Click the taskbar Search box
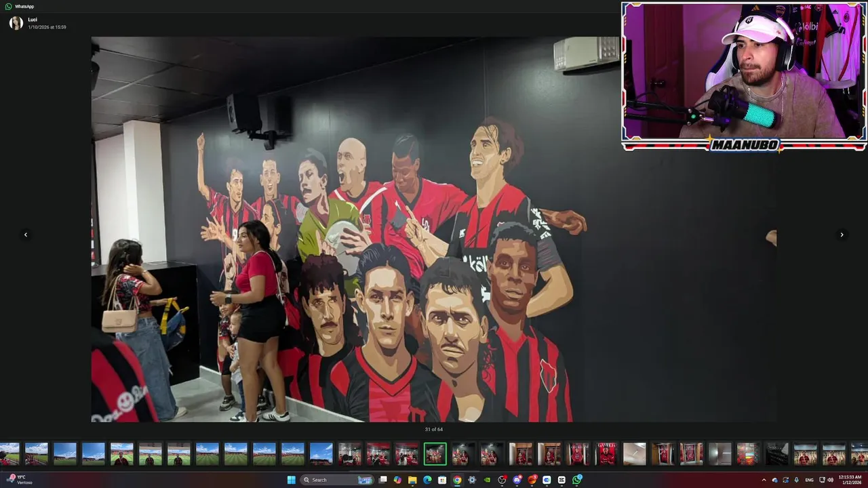The width and height of the screenshot is (868, 488). pyautogui.click(x=337, y=480)
